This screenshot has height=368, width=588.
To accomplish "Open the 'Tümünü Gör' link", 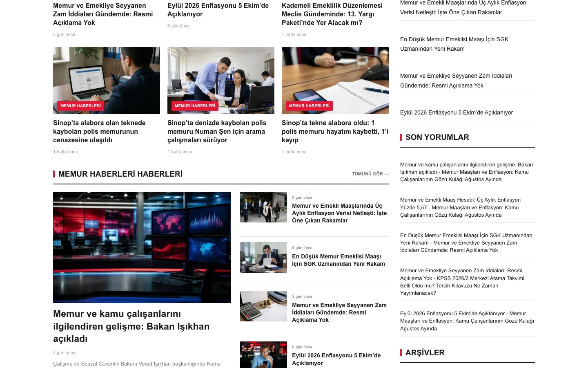I will (370, 174).
